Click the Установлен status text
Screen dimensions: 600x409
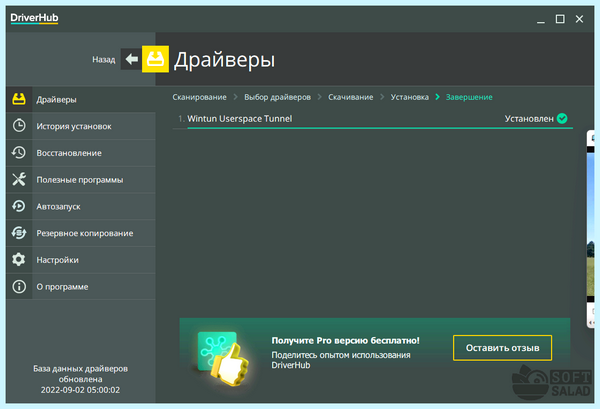529,119
